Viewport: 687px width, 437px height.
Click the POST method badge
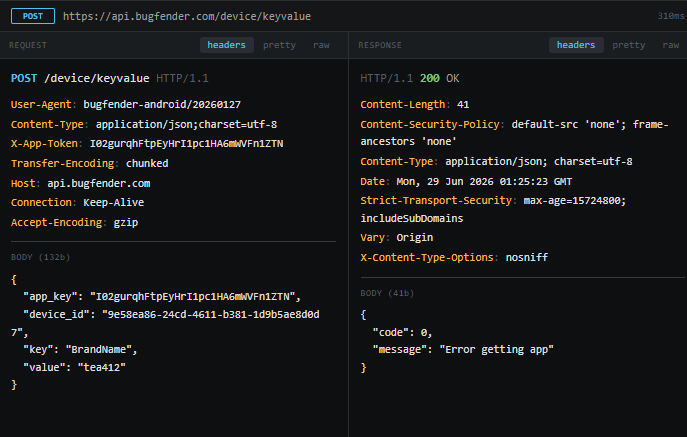[x=33, y=16]
